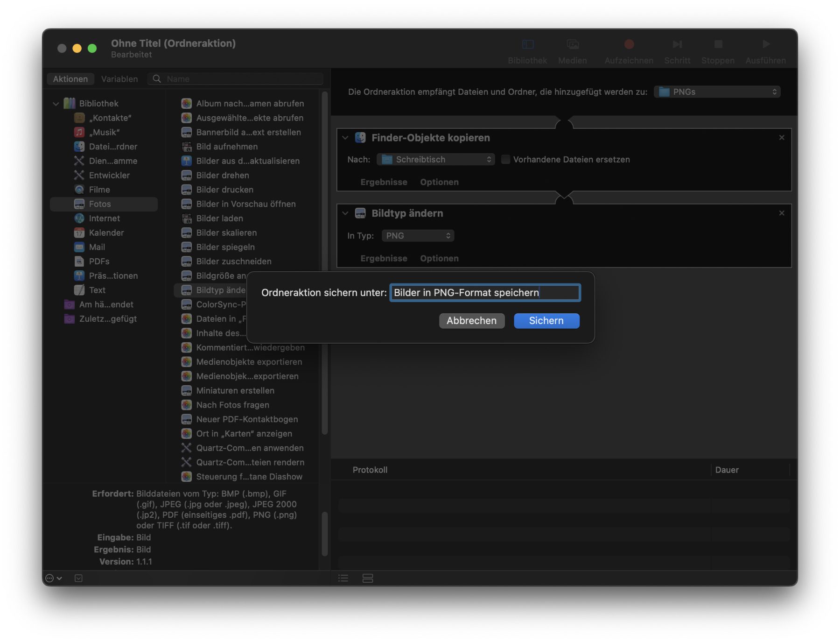Click the Bibliothek toolbar icon
The height and width of the screenshot is (642, 840).
point(527,45)
